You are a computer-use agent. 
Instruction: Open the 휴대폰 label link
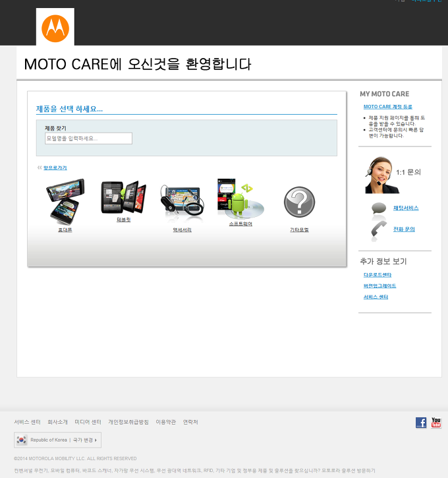tap(65, 230)
